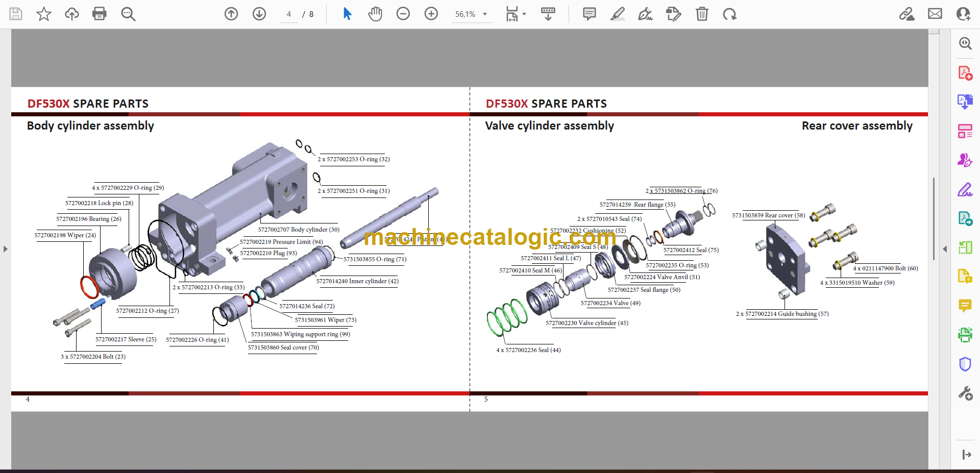Open the yellow Combine Files tool

[x=965, y=277]
